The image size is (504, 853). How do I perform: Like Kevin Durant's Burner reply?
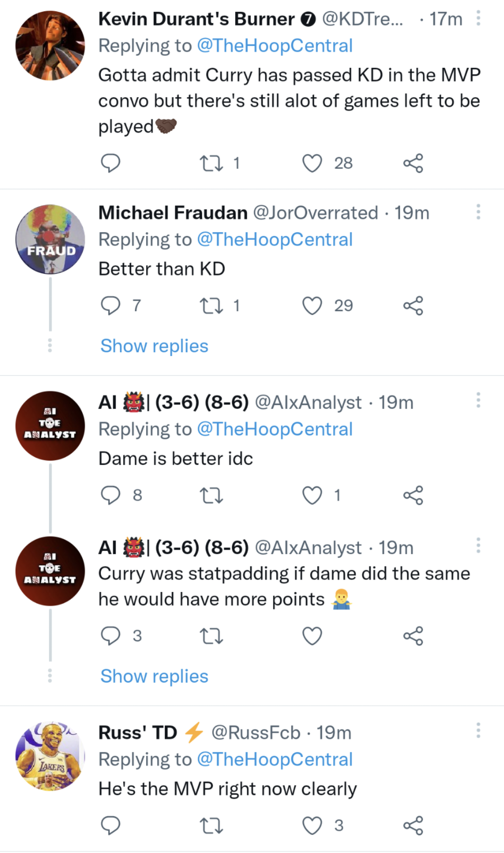(312, 163)
